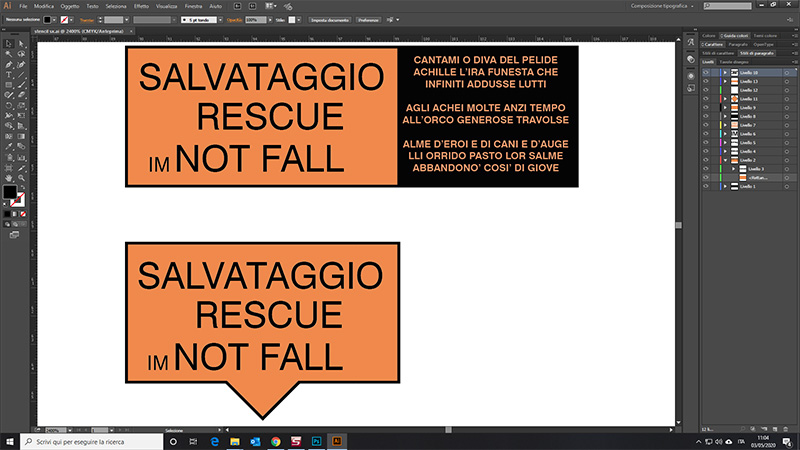The image size is (800, 450).
Task: Select the Direct Selection tool
Action: (21, 44)
